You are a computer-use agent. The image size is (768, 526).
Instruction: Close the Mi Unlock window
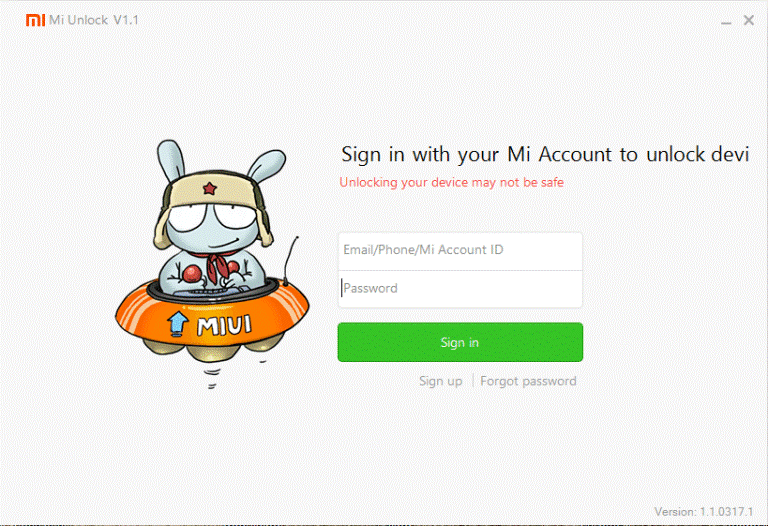tap(748, 20)
